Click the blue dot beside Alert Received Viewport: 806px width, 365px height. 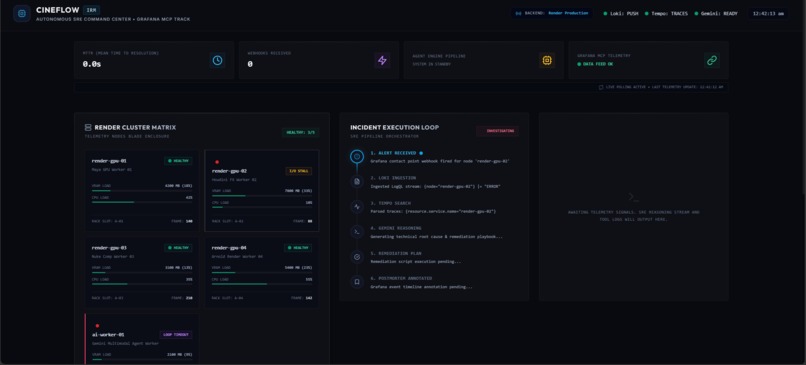tap(421, 153)
